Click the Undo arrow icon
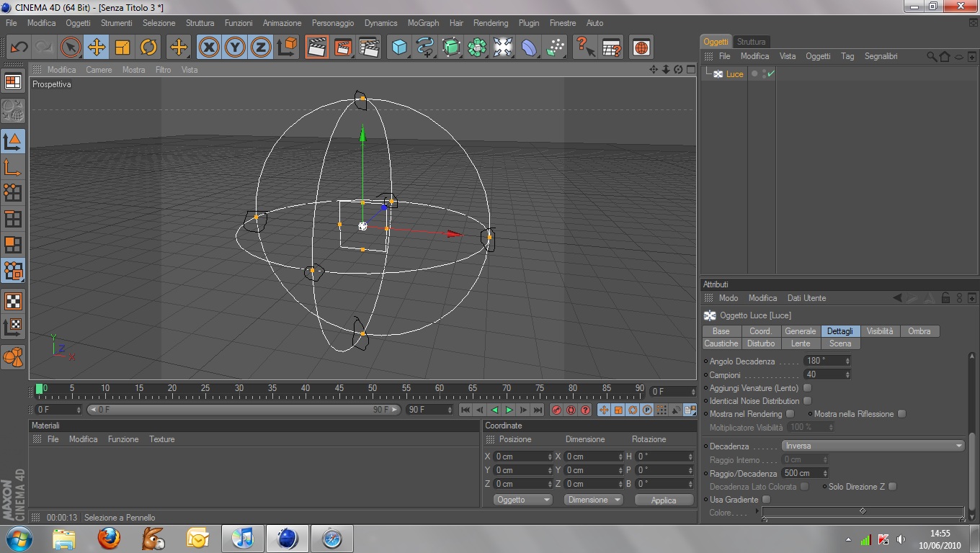980x553 pixels. click(19, 48)
